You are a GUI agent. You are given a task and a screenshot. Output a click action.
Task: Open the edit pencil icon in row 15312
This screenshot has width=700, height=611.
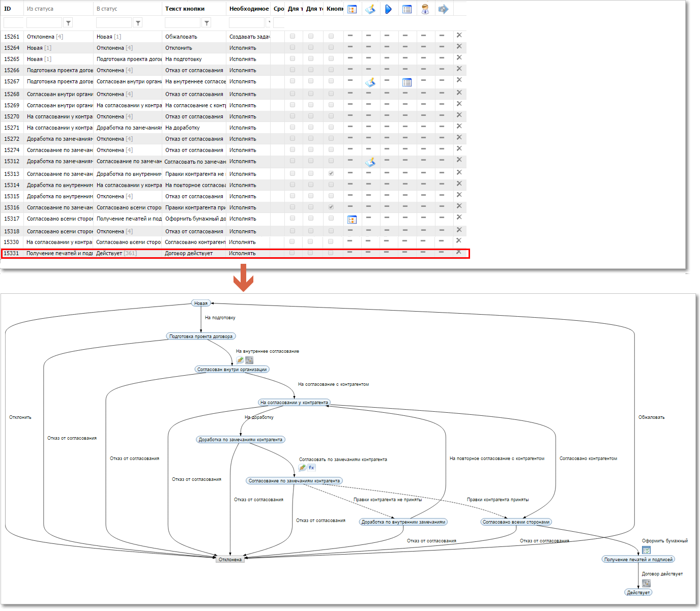pos(370,162)
